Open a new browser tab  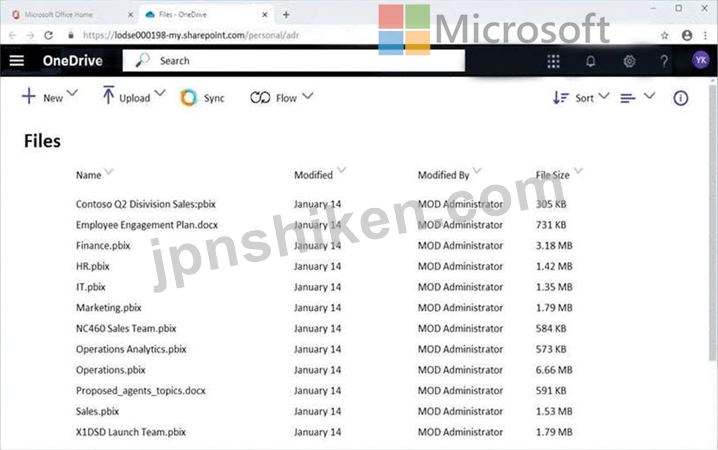[x=286, y=15]
